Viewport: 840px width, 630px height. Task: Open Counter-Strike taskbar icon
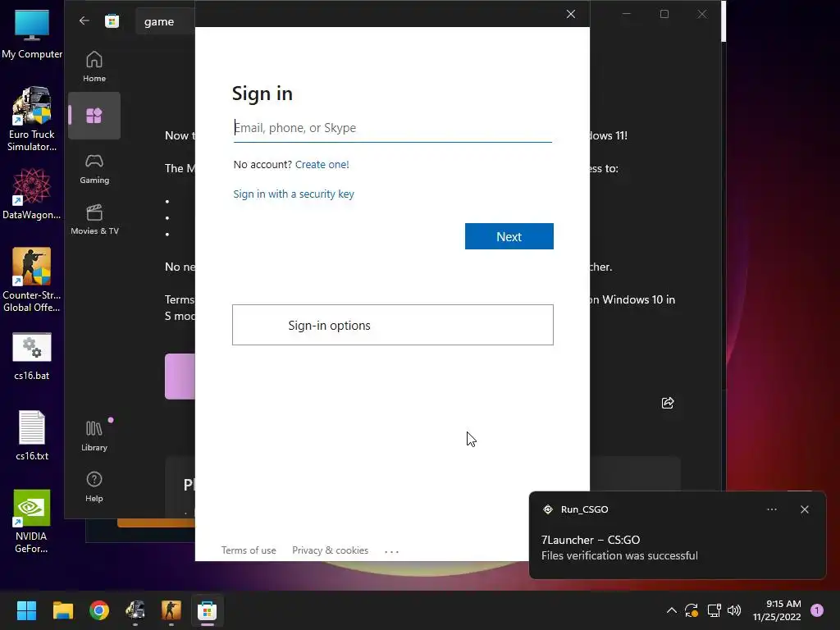point(171,610)
